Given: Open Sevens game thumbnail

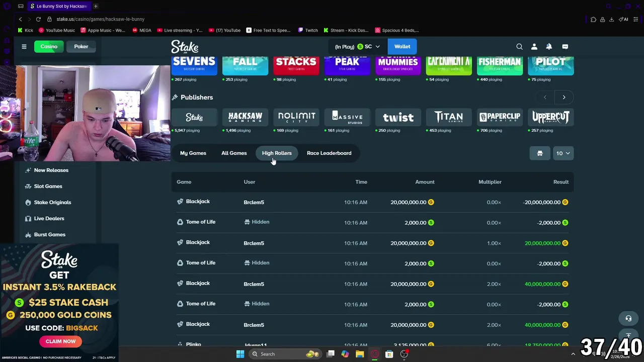Looking at the screenshot, I should 194,66.
